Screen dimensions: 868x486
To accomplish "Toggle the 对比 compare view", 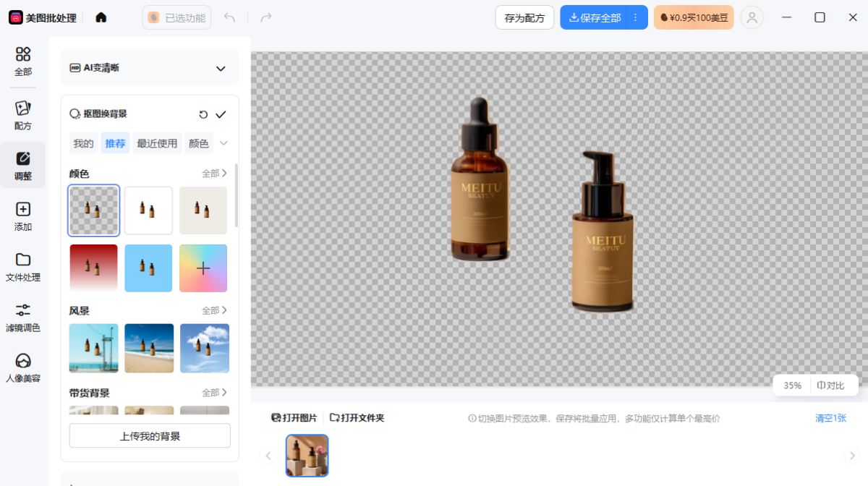I will click(830, 385).
